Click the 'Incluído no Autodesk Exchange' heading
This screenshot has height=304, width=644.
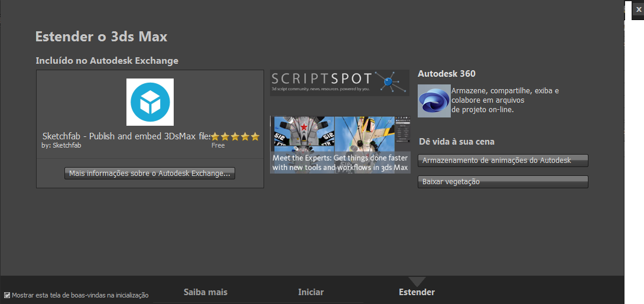point(107,61)
